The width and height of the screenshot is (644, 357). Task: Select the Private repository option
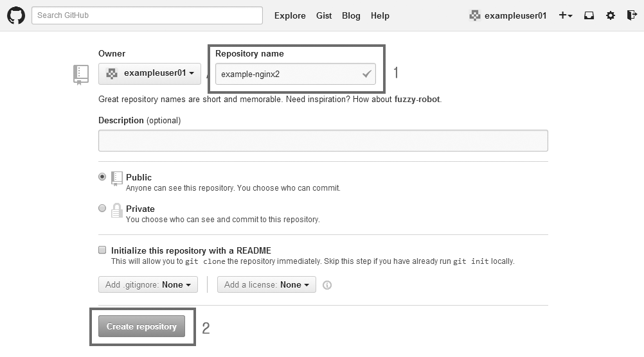pos(102,209)
